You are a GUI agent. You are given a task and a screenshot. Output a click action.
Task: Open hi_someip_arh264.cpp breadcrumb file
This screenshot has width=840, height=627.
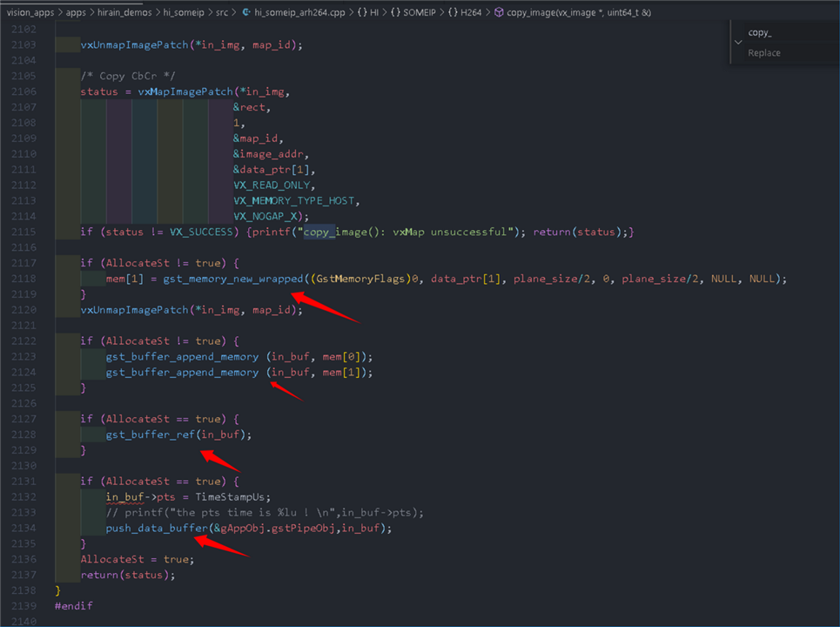point(299,12)
